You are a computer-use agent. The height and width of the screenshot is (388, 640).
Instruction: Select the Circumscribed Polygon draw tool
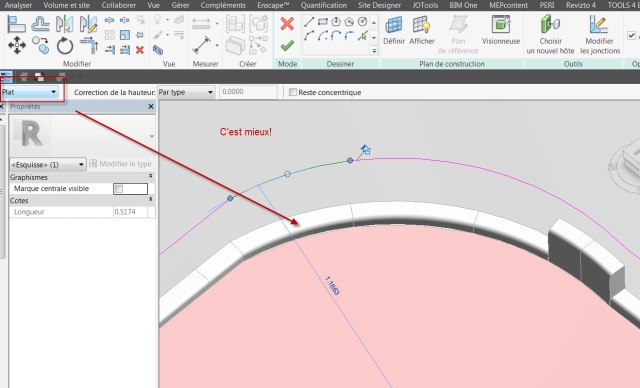pos(349,22)
